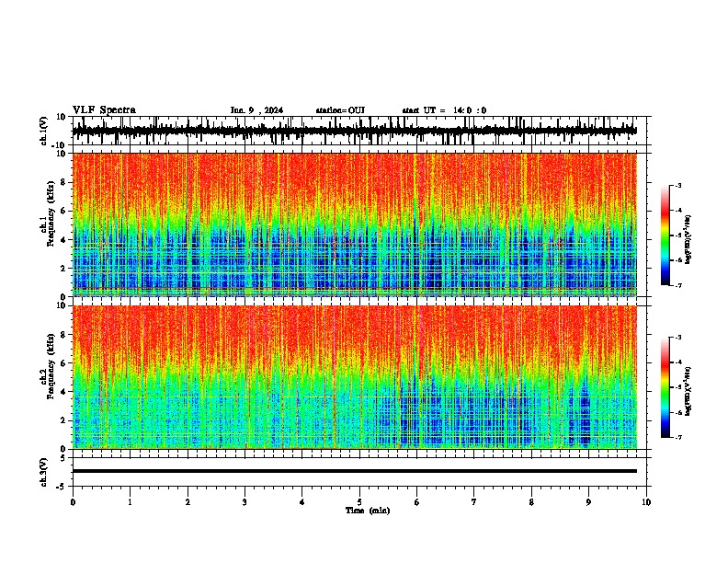The height and width of the screenshot is (563, 728).
Task: Click the "start UT = 14:0:0" header text
Action: (444, 110)
